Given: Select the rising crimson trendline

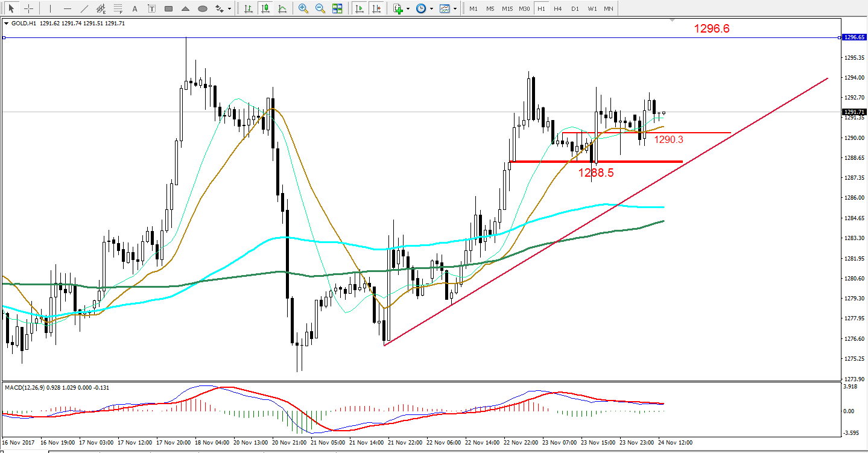Looking at the screenshot, I should 606,211.
